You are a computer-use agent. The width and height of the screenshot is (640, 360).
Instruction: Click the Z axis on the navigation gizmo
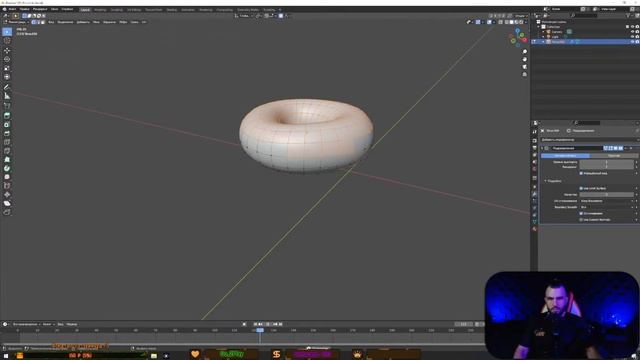518,31
